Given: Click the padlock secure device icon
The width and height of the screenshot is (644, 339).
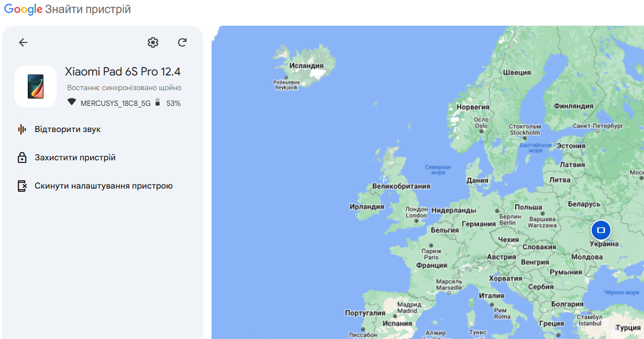Looking at the screenshot, I should 22,158.
